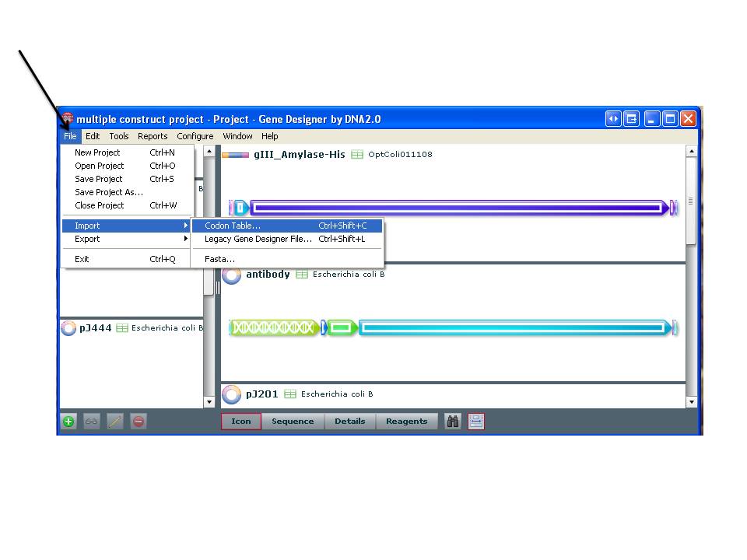747x560 pixels.
Task: Choose New Project from File menu
Action: 127,152
